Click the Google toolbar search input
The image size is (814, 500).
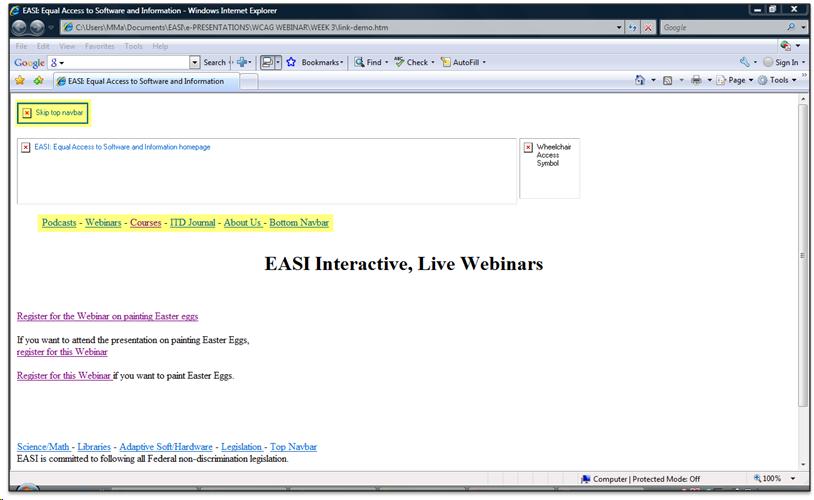pyautogui.click(x=128, y=62)
